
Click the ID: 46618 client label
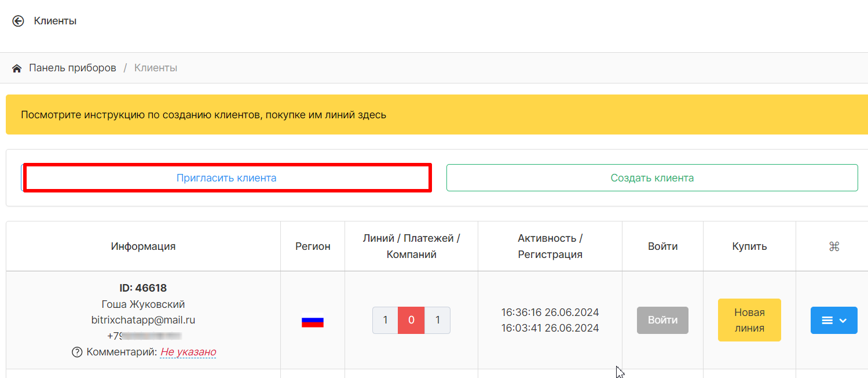(143, 288)
